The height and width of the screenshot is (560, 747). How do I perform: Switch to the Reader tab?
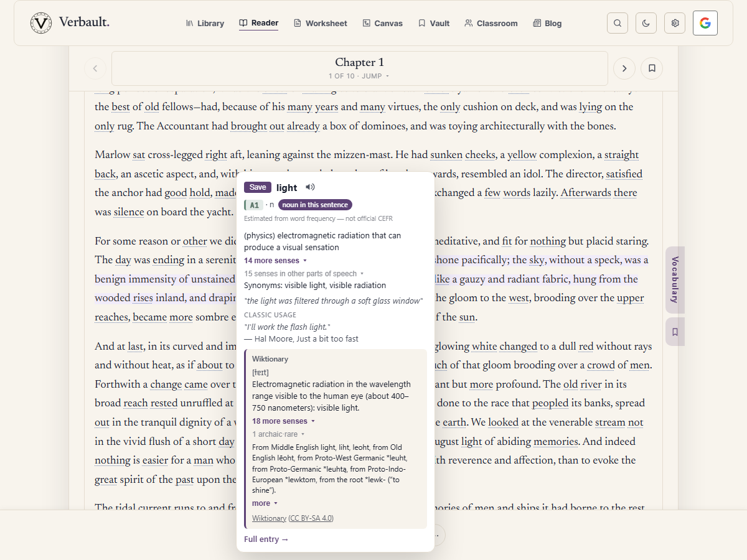tap(258, 23)
